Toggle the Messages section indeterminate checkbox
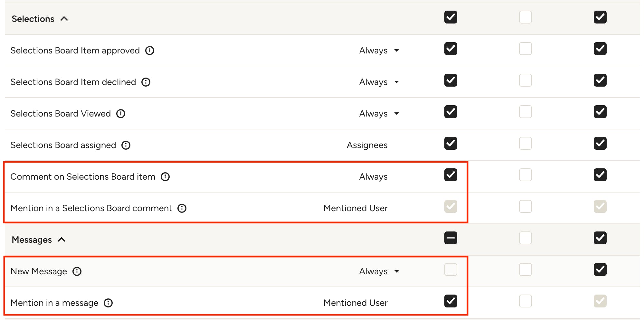The image size is (644, 320). coord(451,238)
